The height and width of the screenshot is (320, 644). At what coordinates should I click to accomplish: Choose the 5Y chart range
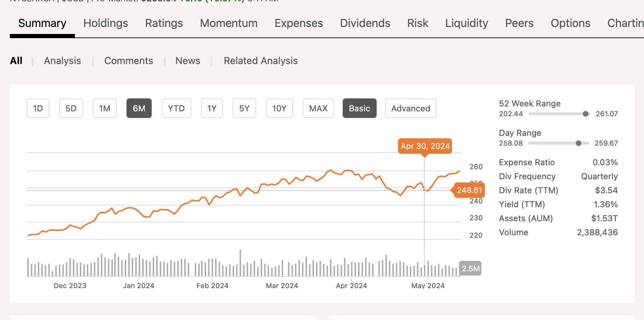point(244,109)
